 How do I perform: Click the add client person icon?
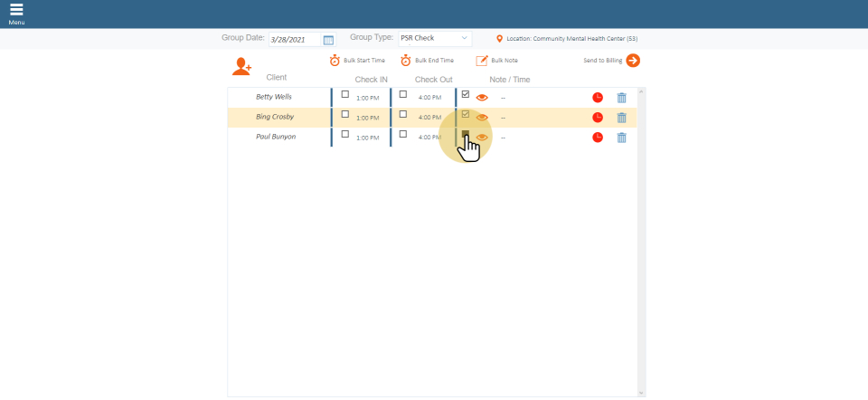(x=241, y=66)
